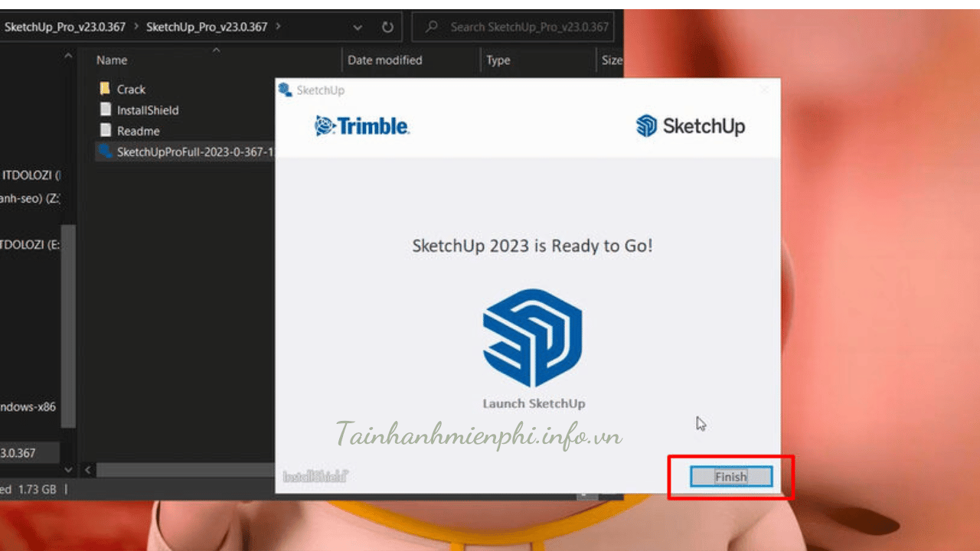Click the SketchUp icon in dialog title bar

point(286,90)
